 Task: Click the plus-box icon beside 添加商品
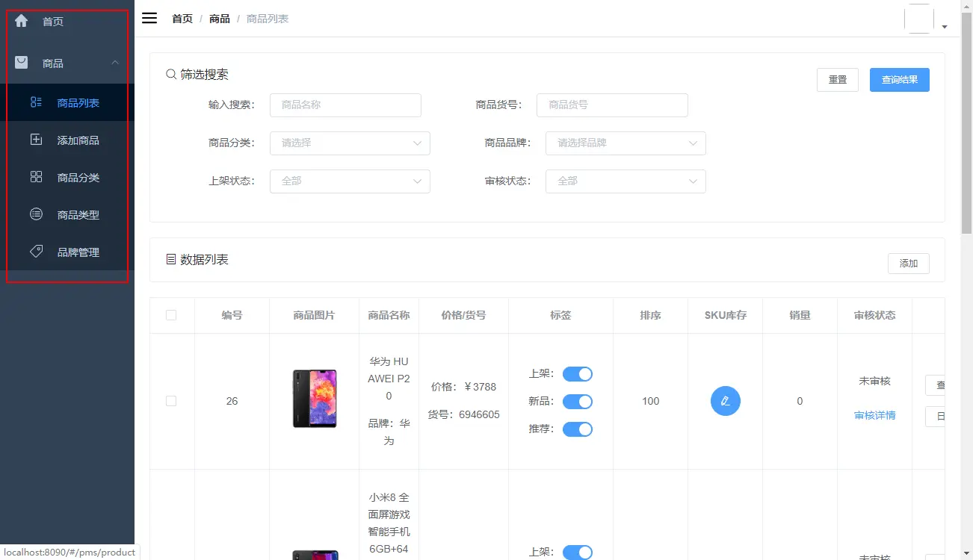[36, 140]
